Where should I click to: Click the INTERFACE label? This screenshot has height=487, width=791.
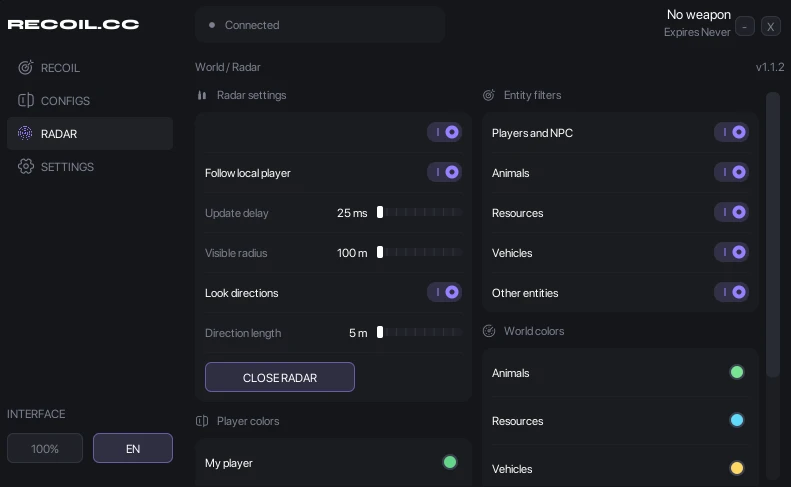click(x=36, y=414)
